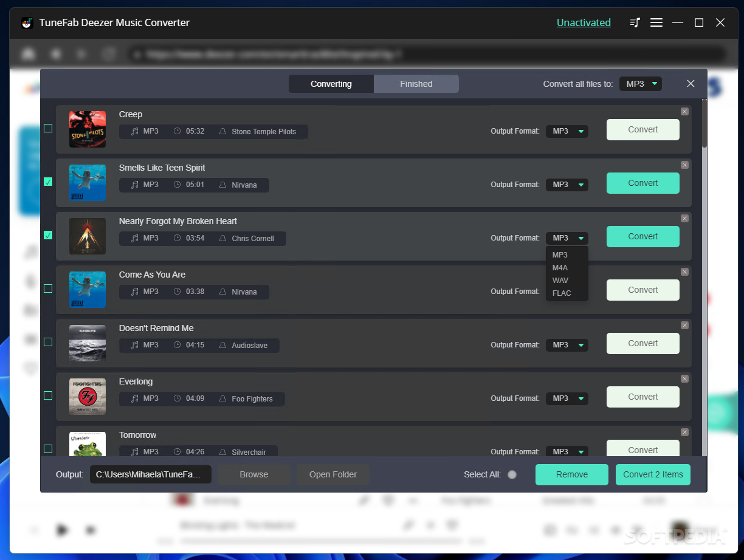Image resolution: width=744 pixels, height=560 pixels.
Task: Convert Come As You Are track
Action: [643, 290]
